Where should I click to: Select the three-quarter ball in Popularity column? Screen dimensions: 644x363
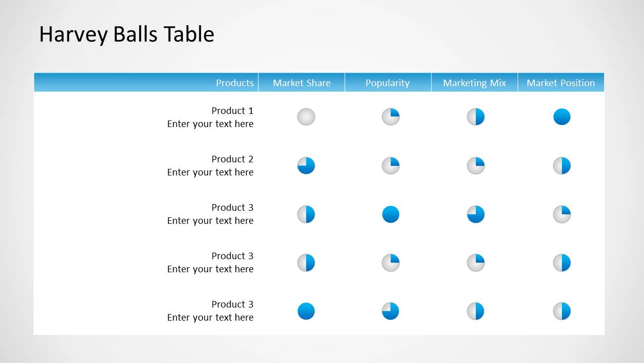click(391, 311)
